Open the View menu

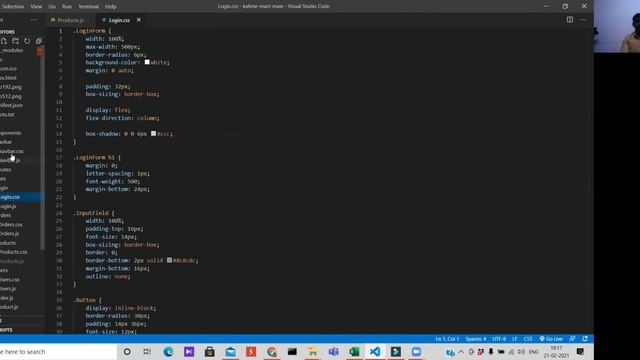tap(36, 7)
